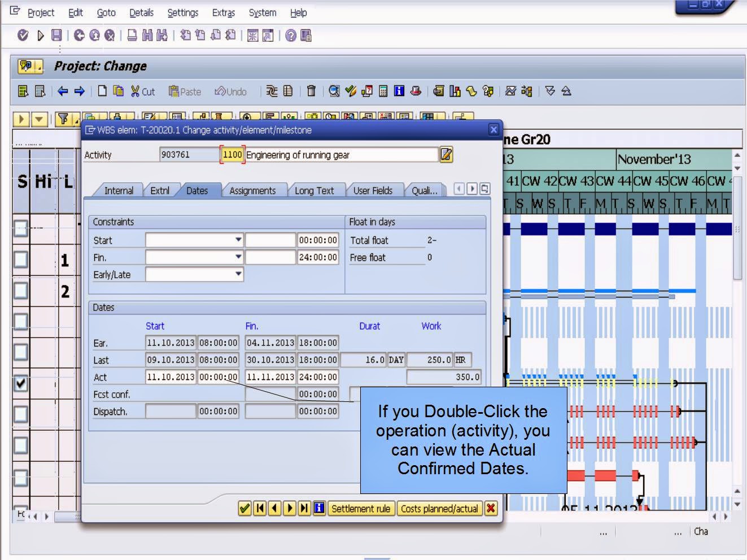Click the yellow funnel Filter icon
Image resolution: width=747 pixels, height=560 pixels.
tap(63, 119)
